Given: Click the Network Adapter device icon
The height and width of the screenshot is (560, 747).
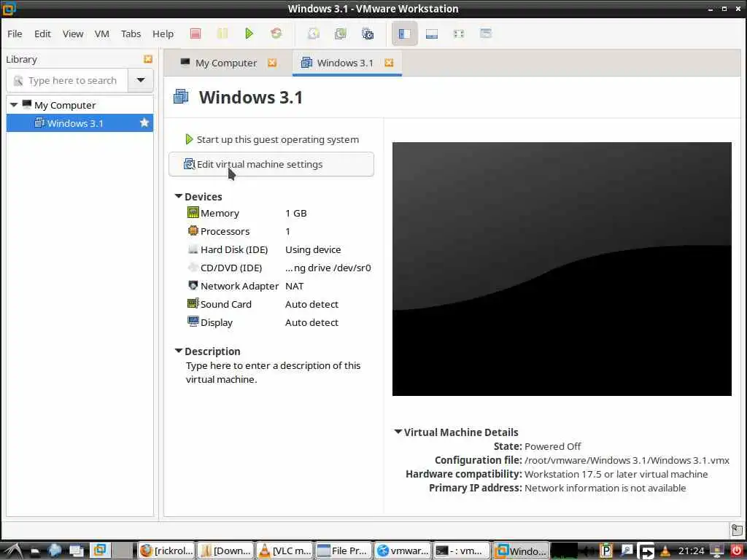Looking at the screenshot, I should (x=193, y=285).
